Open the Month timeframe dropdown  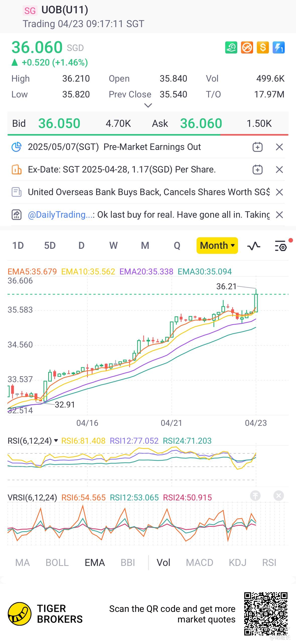[x=217, y=246]
